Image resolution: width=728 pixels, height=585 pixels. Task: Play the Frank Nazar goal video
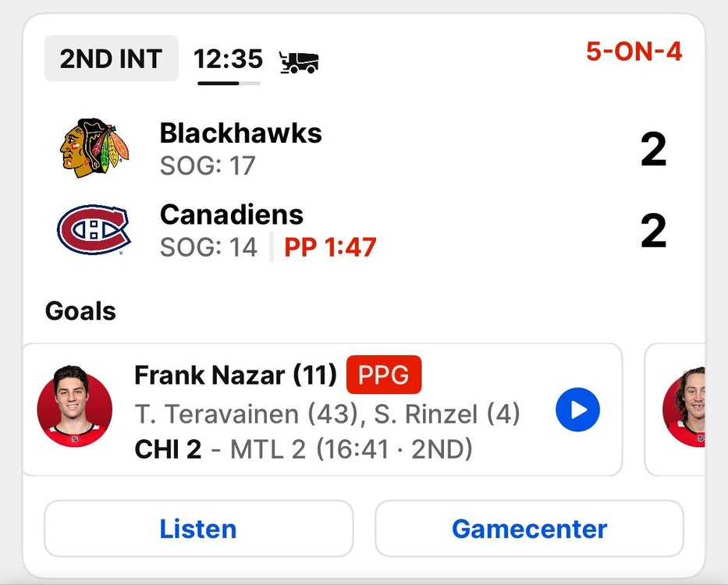click(x=577, y=409)
